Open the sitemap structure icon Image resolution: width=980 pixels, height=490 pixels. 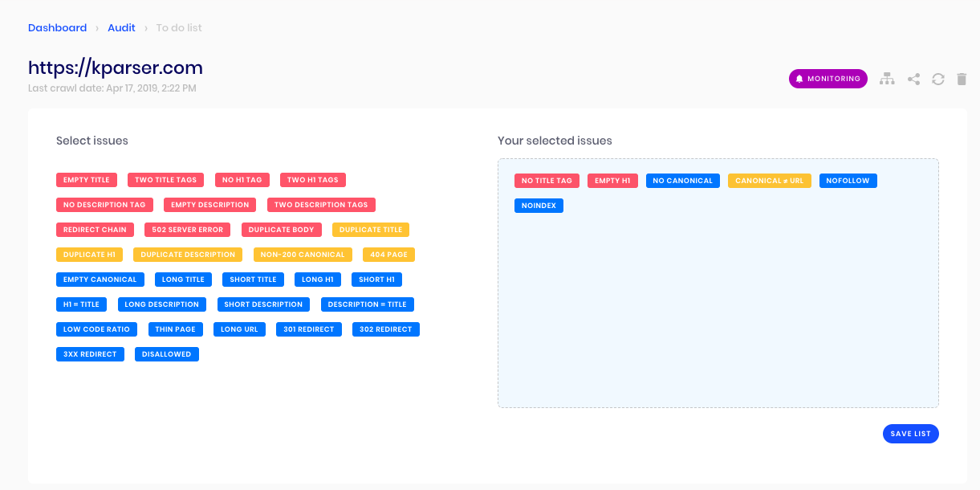coord(887,79)
